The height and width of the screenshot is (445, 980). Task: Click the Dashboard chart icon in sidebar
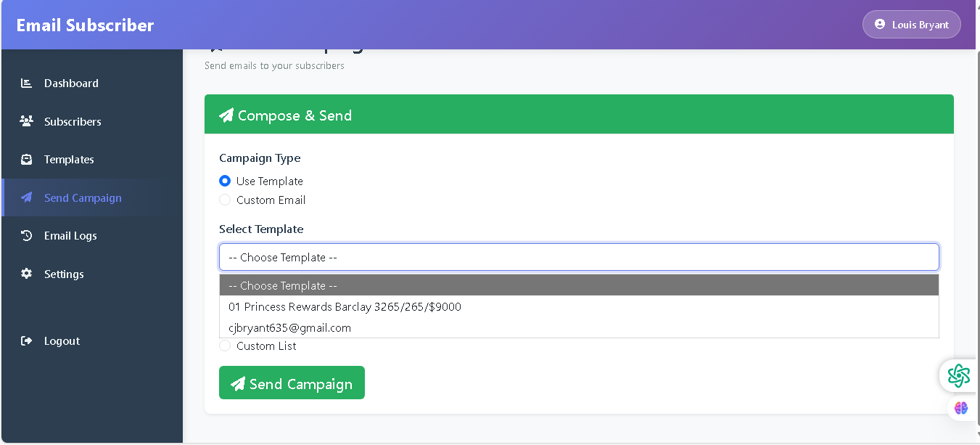pyautogui.click(x=27, y=83)
